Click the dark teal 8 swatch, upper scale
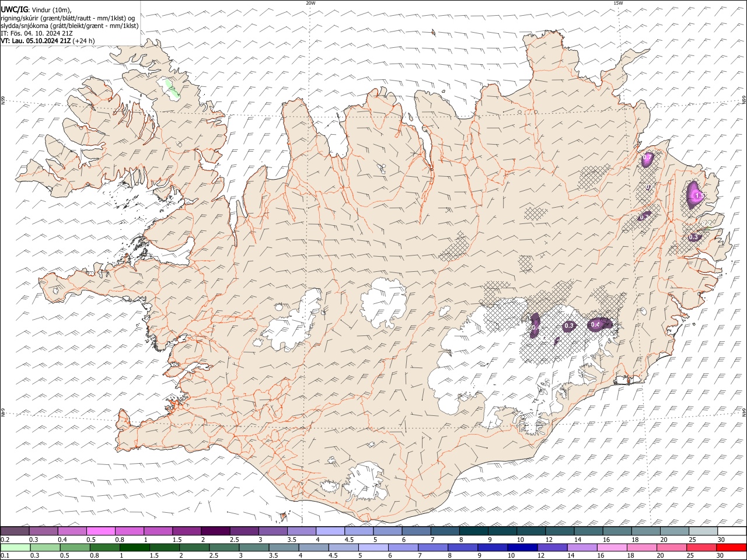Image resolution: width=747 pixels, height=560 pixels. click(x=473, y=531)
